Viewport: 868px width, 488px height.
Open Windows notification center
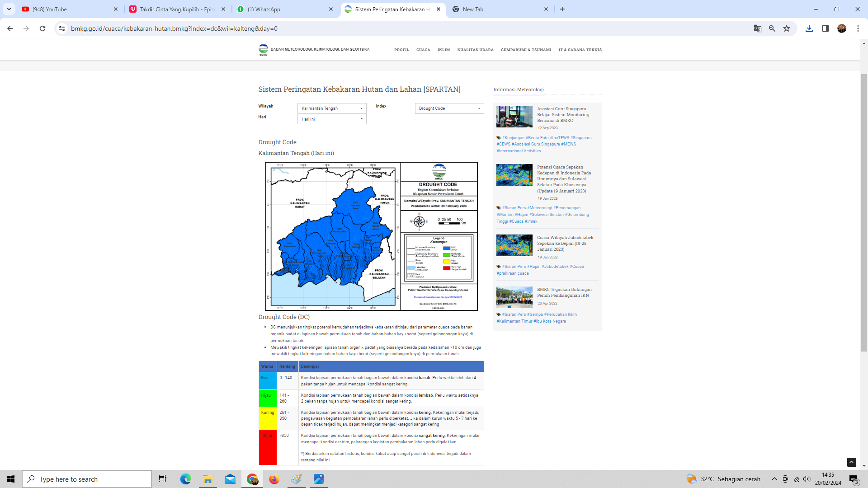[x=854, y=479]
